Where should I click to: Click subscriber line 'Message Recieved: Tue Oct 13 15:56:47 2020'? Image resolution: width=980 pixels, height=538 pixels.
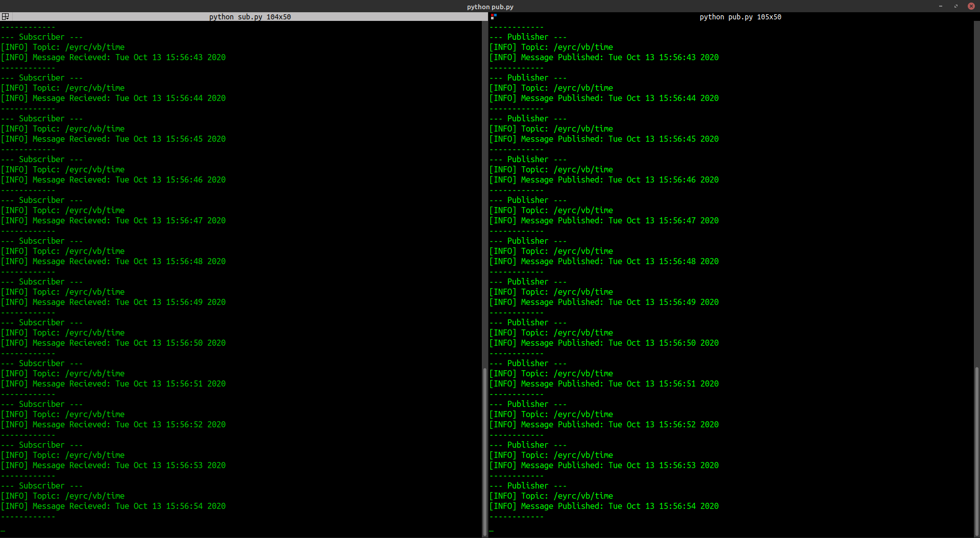113,221
